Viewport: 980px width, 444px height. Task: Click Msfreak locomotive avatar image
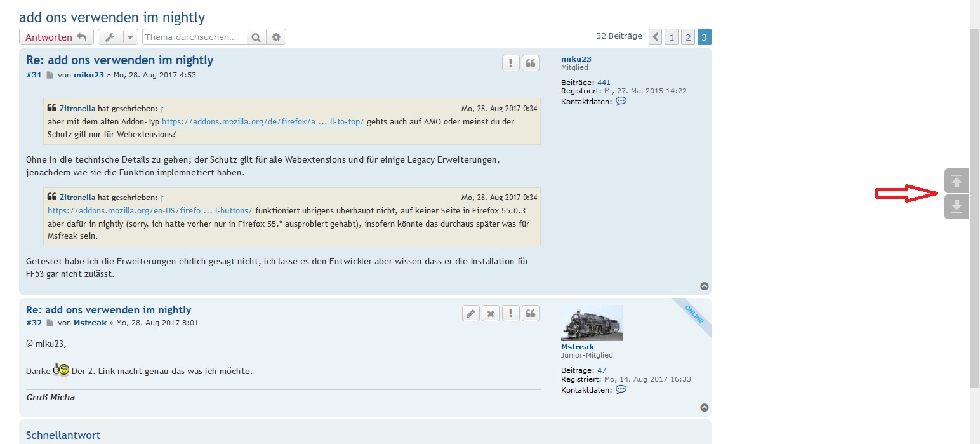click(x=592, y=323)
